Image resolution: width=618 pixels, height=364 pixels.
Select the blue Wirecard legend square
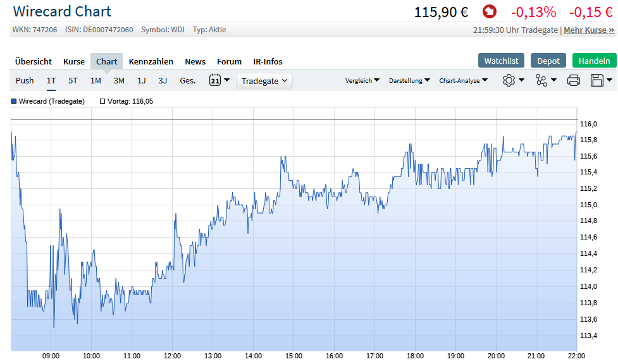pos(14,100)
